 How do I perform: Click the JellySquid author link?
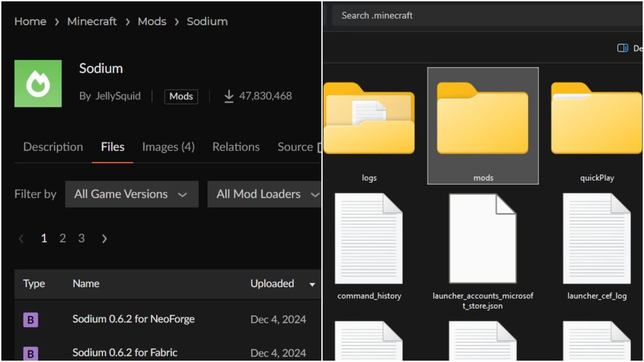click(118, 96)
